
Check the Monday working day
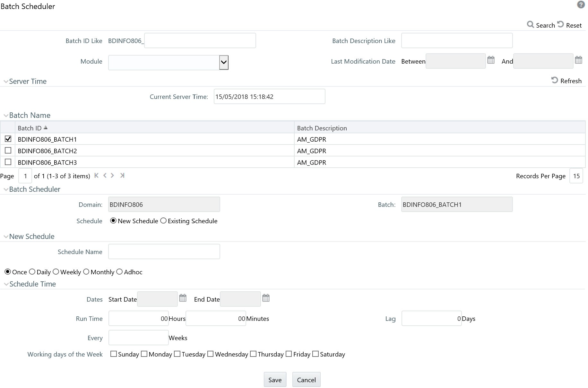point(144,354)
